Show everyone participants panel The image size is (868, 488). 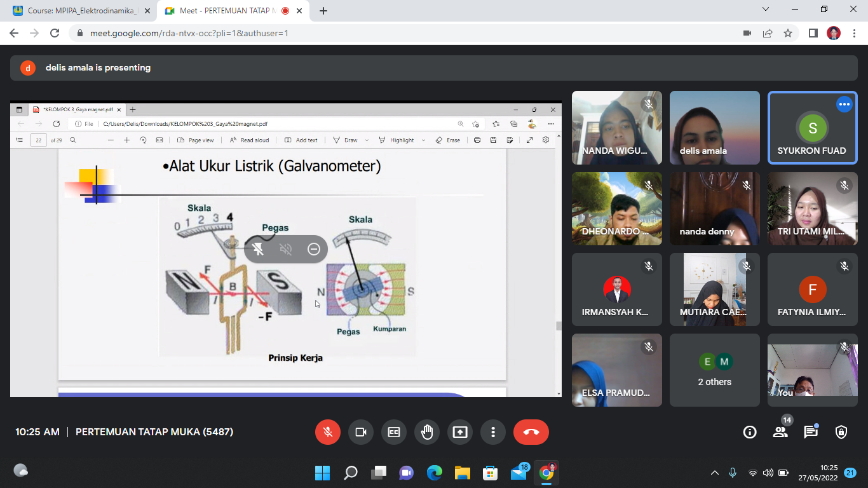[780, 432]
